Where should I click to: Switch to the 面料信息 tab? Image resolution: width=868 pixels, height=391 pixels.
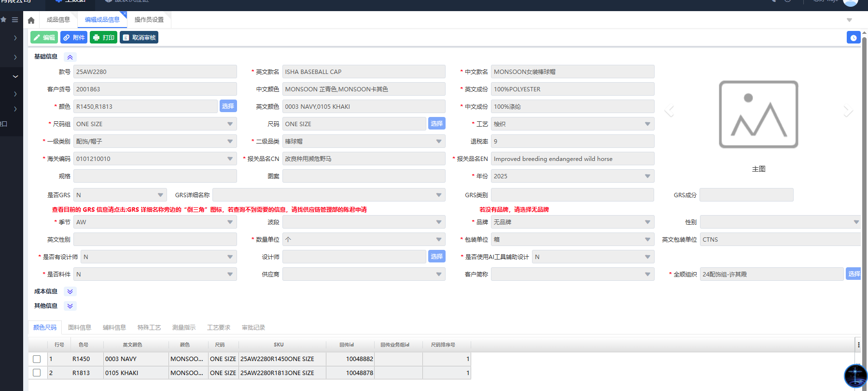click(80, 328)
